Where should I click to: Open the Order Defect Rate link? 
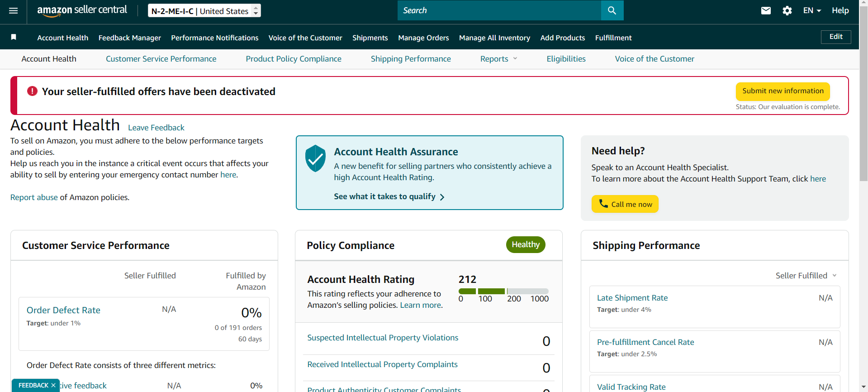[63, 310]
